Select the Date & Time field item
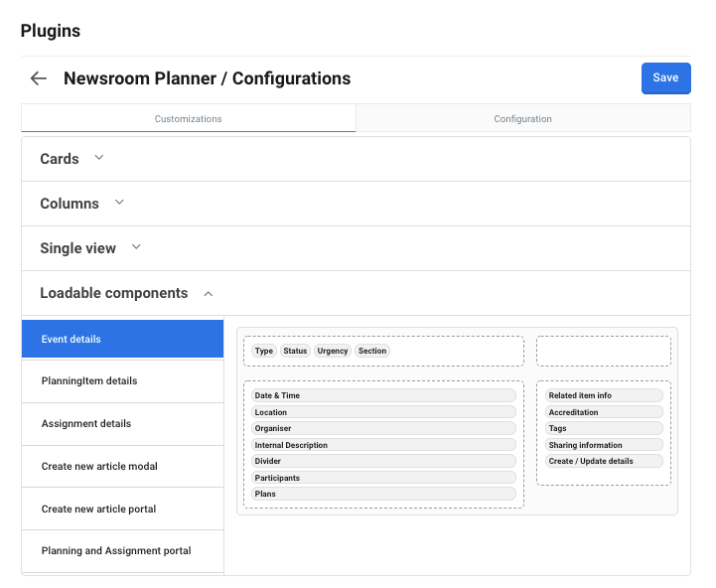This screenshot has width=716, height=588. click(383, 395)
